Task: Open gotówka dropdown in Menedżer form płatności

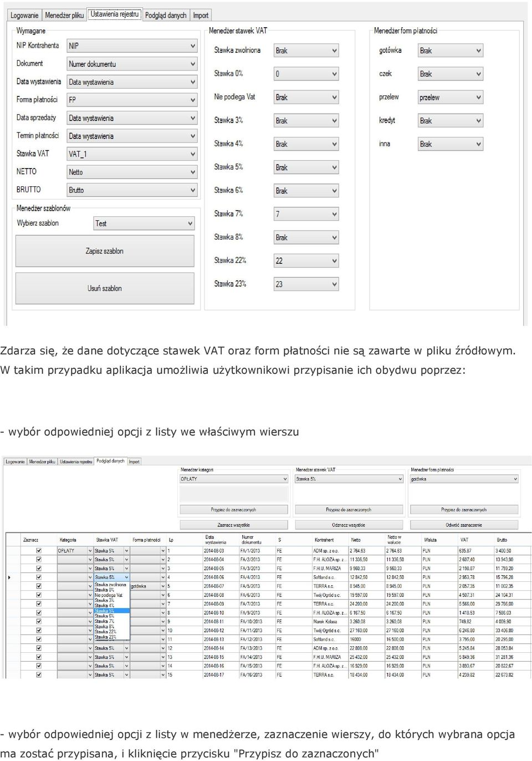Action: 464,479
